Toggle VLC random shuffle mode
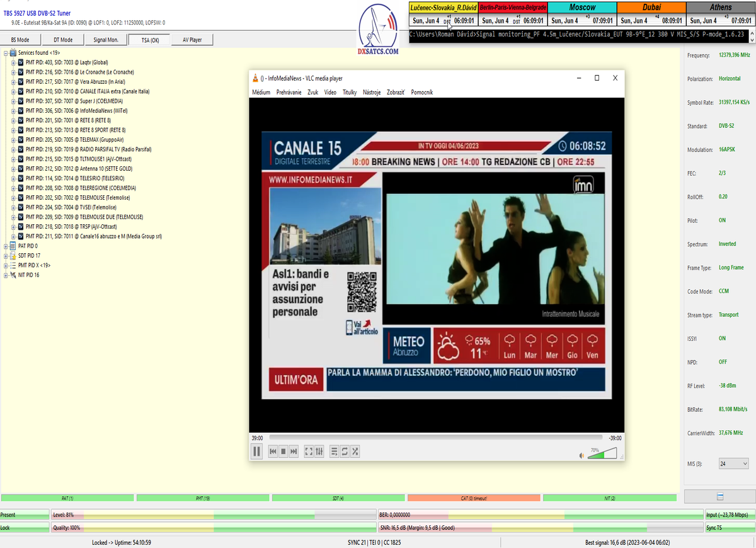The height and width of the screenshot is (548, 756). [355, 451]
